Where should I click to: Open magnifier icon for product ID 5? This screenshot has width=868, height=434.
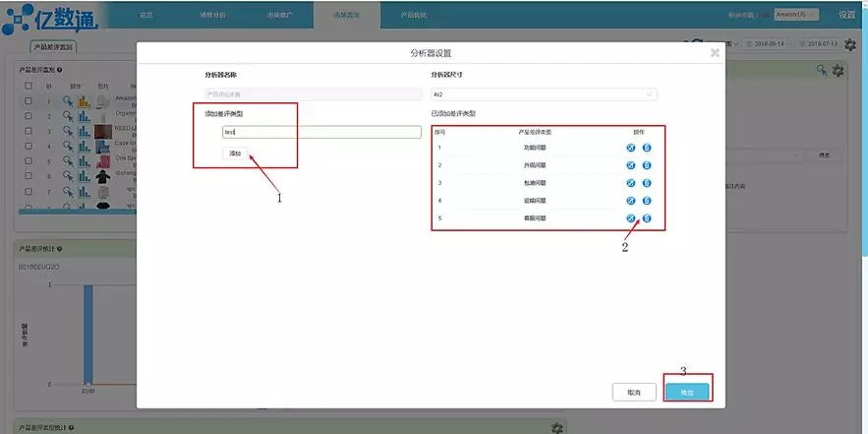(x=68, y=161)
